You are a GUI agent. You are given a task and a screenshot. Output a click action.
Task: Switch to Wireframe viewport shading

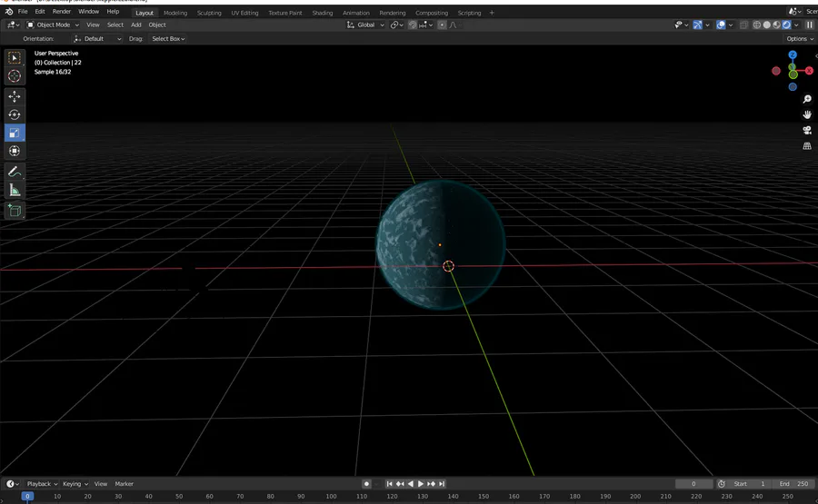[x=756, y=25]
